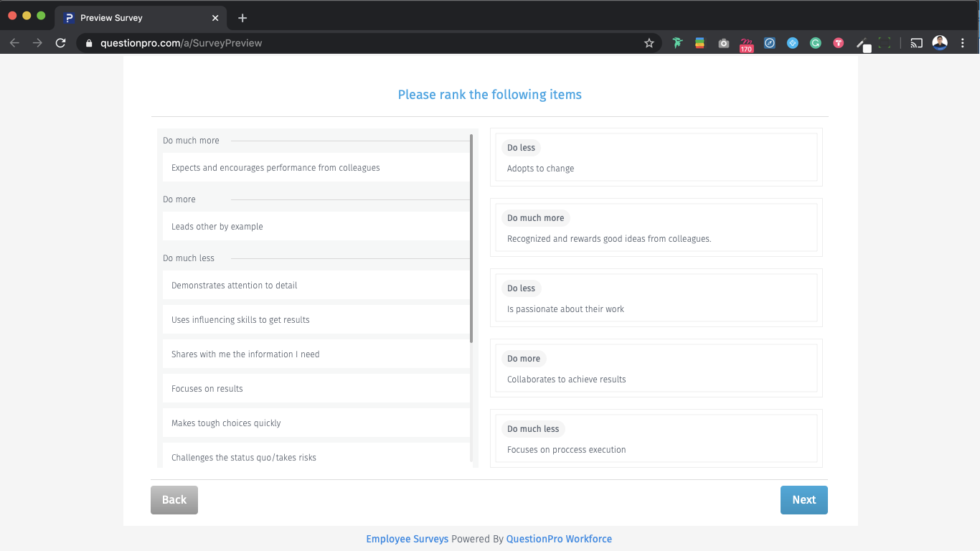This screenshot has height=551, width=980.
Task: Click the Next button
Action: pyautogui.click(x=804, y=500)
